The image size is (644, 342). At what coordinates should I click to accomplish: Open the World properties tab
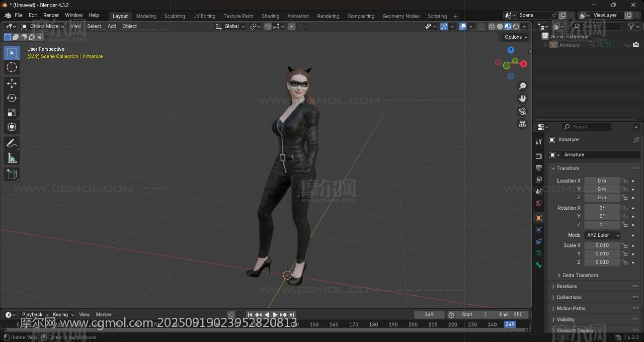(539, 203)
